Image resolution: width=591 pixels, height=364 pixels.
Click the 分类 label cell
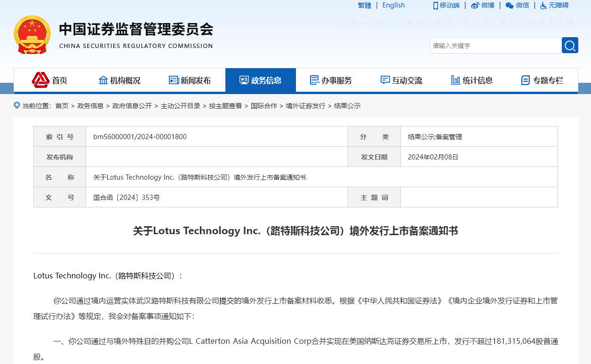[x=374, y=137]
